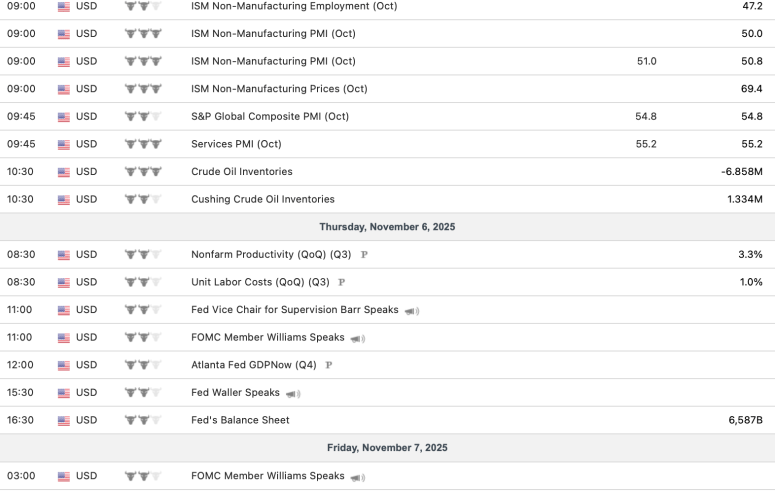Open 03:00 FOMC Member Williams Speaks event
The height and width of the screenshot is (493, 775).
tap(267, 476)
